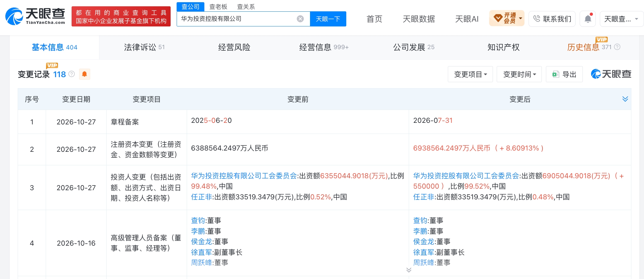Click help icon next to 历史信息 371
The height and width of the screenshot is (279, 644).
tap(617, 47)
